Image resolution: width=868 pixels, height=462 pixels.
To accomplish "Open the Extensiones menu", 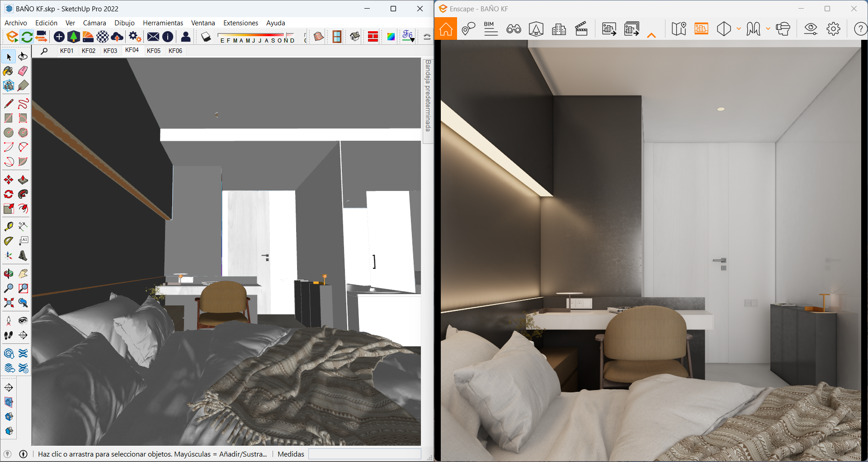I will 241,23.
